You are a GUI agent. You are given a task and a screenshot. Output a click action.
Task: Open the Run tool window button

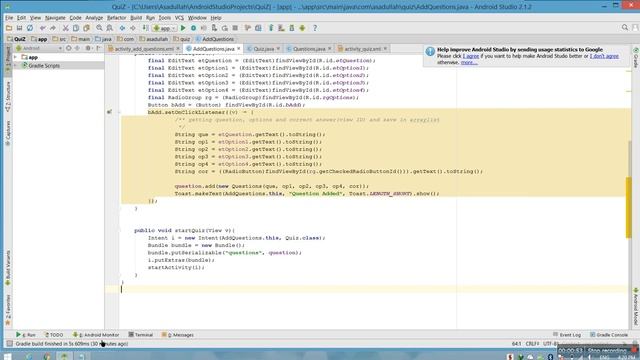(26, 335)
